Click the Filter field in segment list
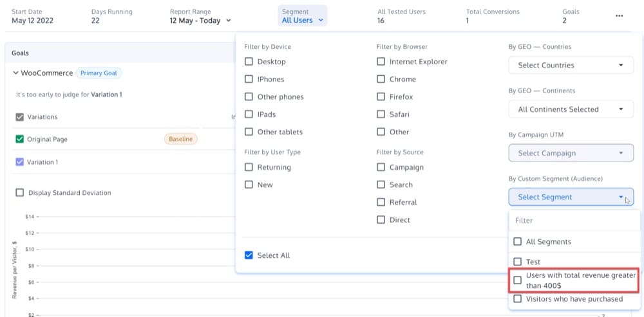644x317 pixels. (x=573, y=221)
